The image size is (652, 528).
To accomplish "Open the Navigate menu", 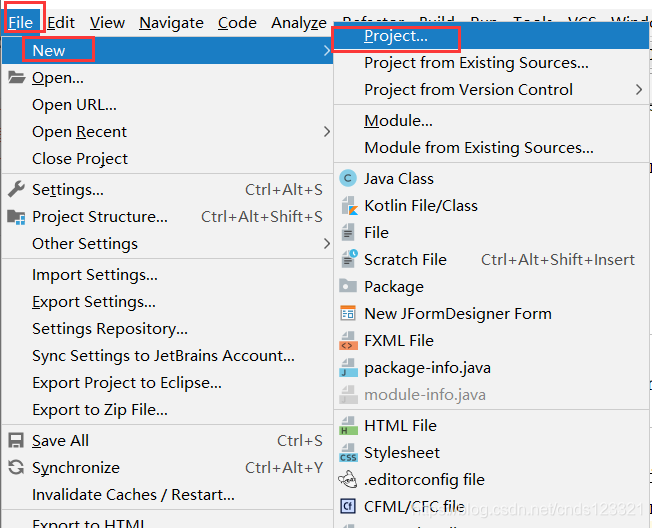I will tap(171, 22).
